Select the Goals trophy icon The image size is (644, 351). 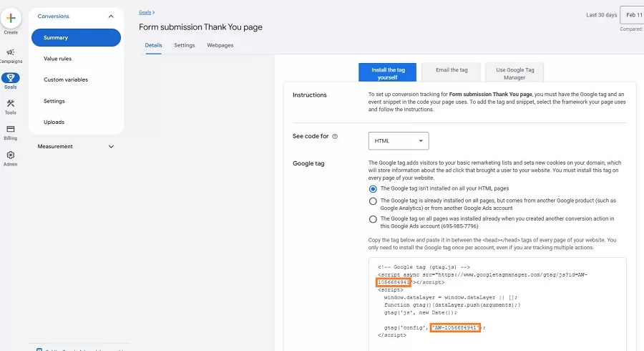click(x=11, y=77)
